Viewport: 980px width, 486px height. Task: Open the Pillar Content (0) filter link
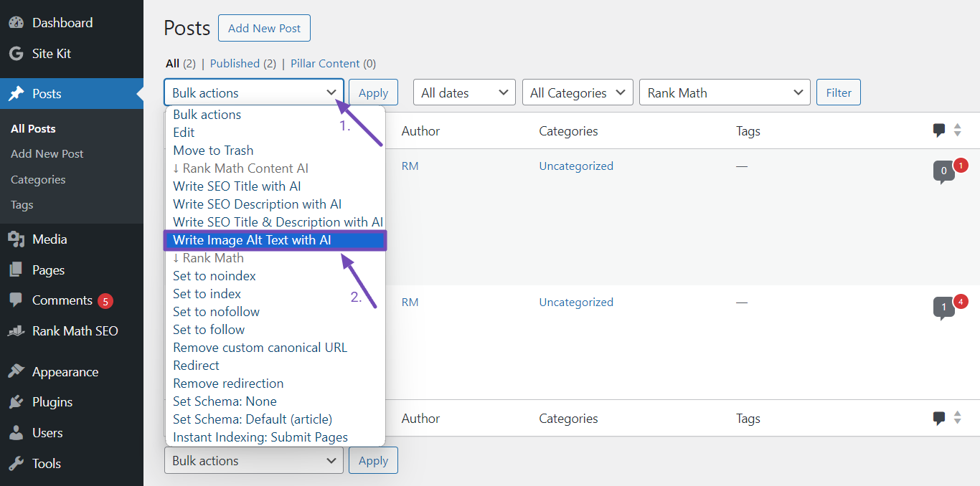point(333,63)
